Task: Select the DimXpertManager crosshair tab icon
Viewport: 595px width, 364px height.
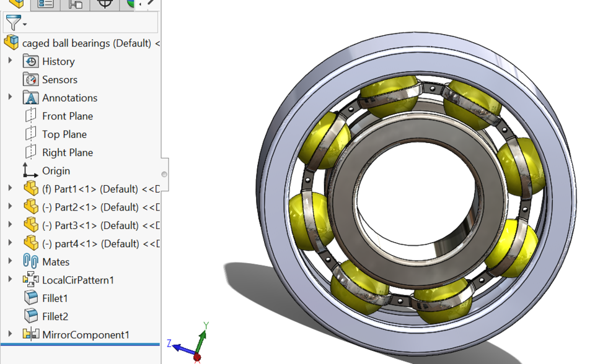Action: tap(105, 4)
